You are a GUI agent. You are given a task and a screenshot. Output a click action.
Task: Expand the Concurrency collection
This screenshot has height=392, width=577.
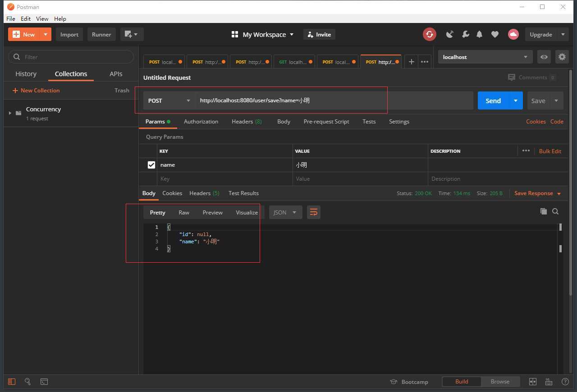tap(10, 113)
